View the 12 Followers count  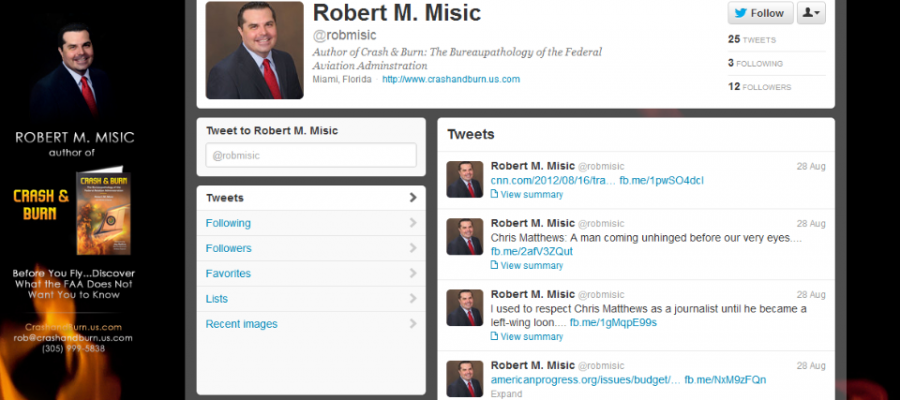[759, 87]
